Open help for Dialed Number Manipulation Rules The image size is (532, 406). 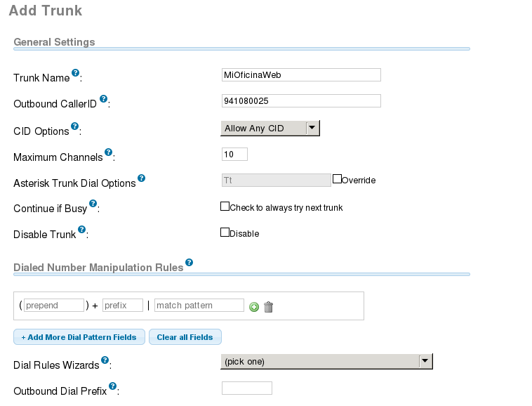pos(189,263)
